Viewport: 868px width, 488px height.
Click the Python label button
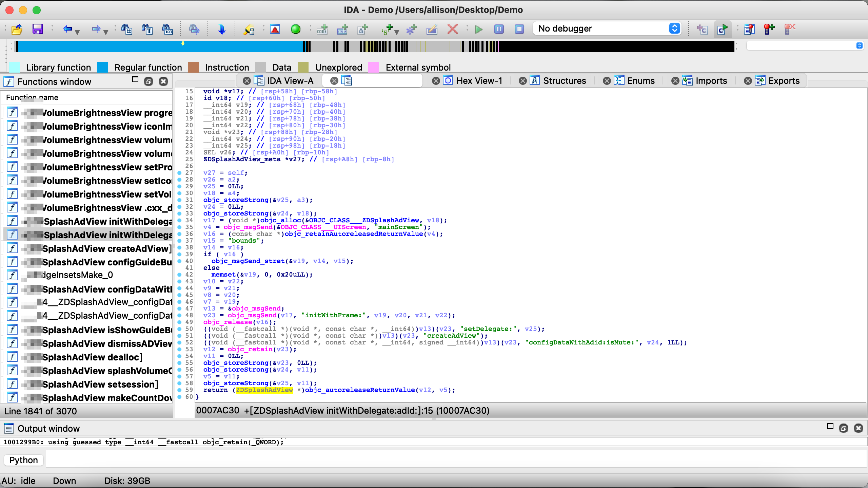[x=23, y=460]
